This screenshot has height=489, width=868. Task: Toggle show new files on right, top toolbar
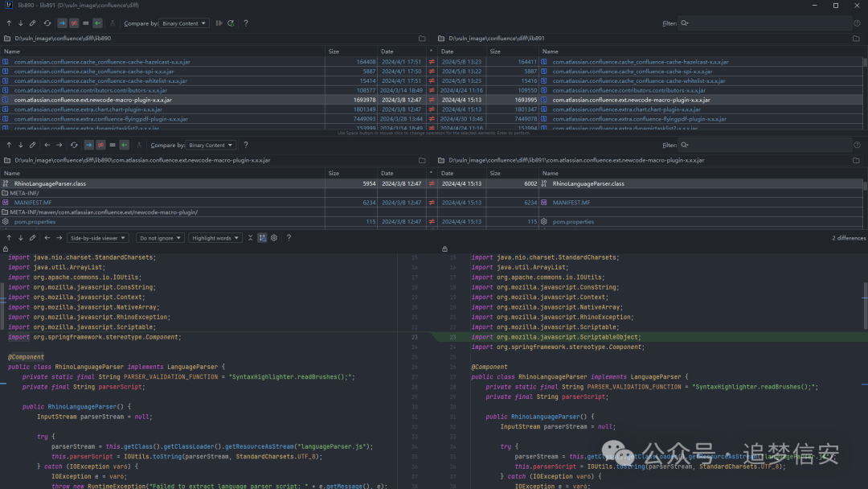tap(97, 23)
